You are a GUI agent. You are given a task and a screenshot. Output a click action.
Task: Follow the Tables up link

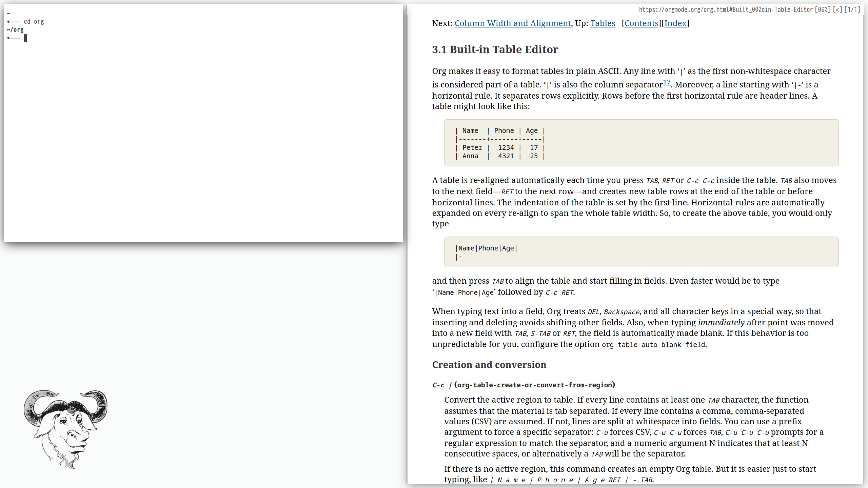point(603,23)
